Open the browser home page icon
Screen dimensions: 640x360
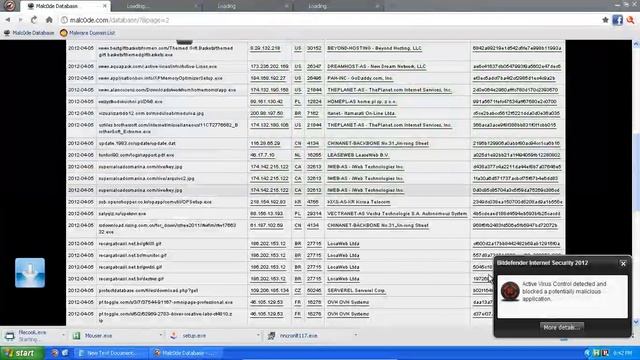(x=49, y=20)
